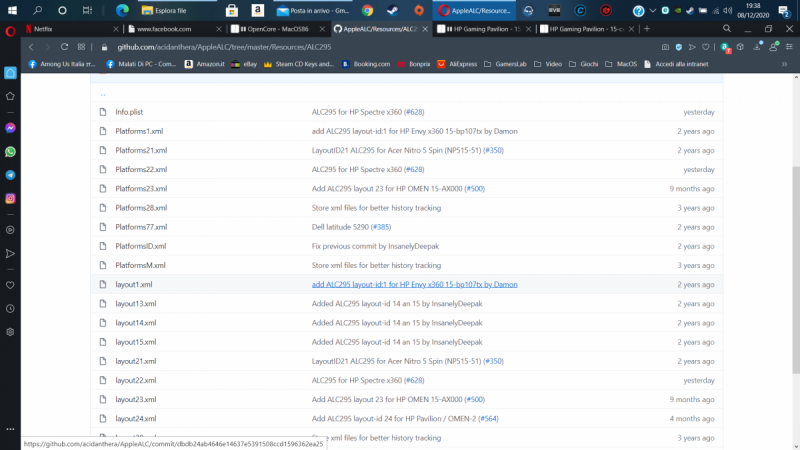Open the Dell latitude 5290 commit message
800x450 pixels.
pos(341,227)
